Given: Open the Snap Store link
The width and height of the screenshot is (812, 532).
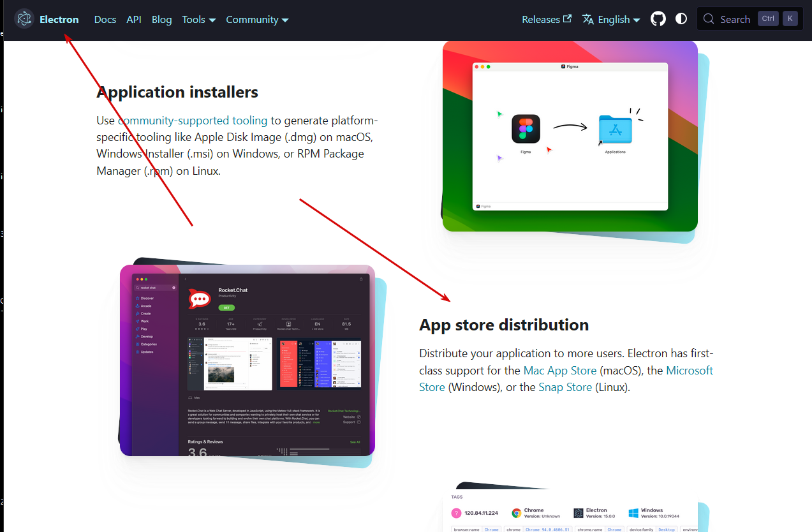Looking at the screenshot, I should pyautogui.click(x=565, y=387).
